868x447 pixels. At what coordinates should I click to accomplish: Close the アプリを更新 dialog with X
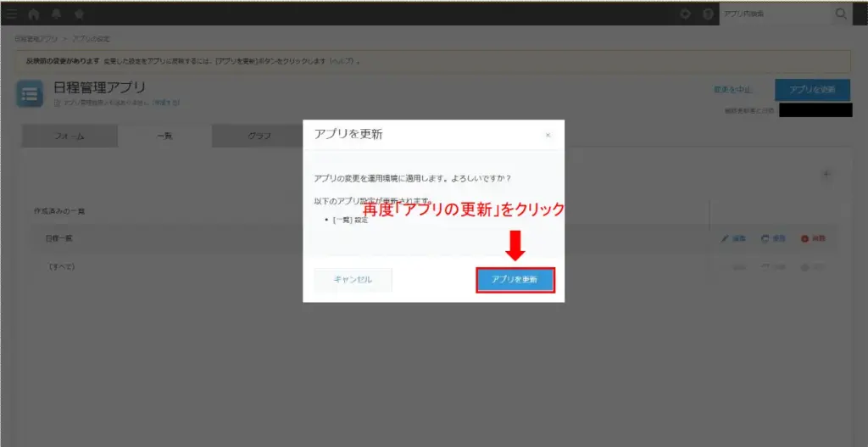(x=548, y=135)
